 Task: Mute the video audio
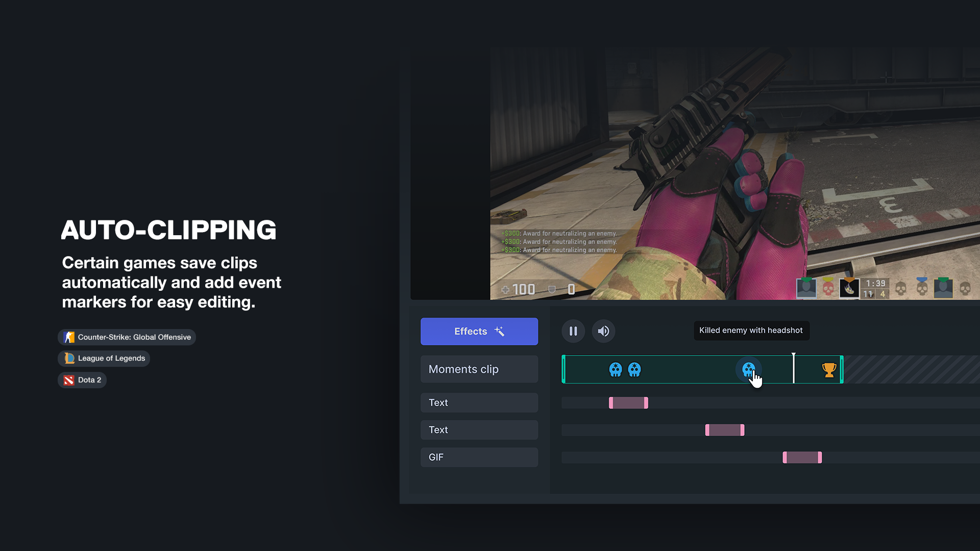pyautogui.click(x=602, y=331)
